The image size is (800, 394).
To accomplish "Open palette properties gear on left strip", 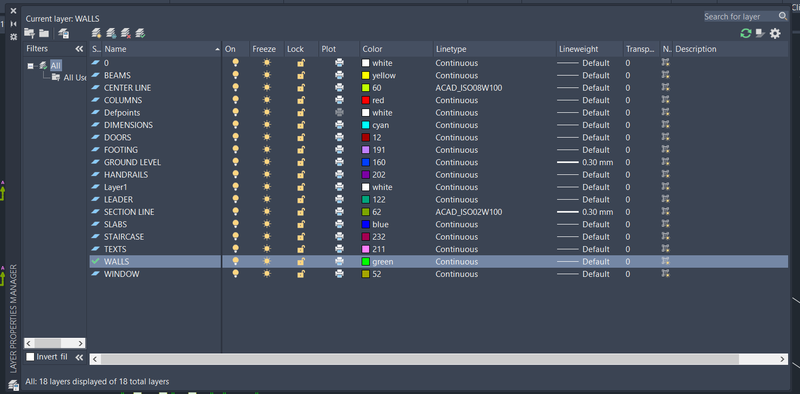I will pyautogui.click(x=13, y=37).
